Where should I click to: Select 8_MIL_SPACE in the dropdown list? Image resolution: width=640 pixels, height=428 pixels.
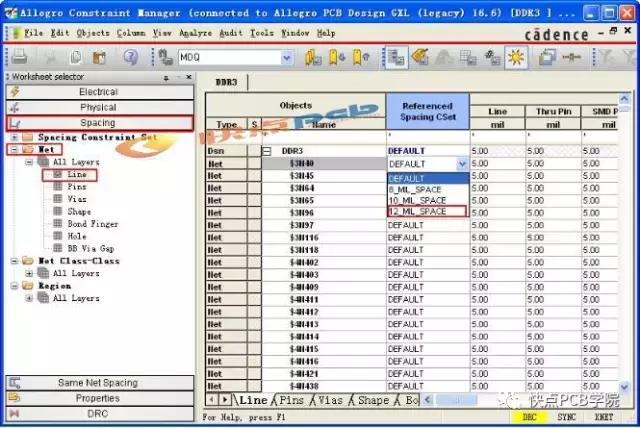coord(428,189)
